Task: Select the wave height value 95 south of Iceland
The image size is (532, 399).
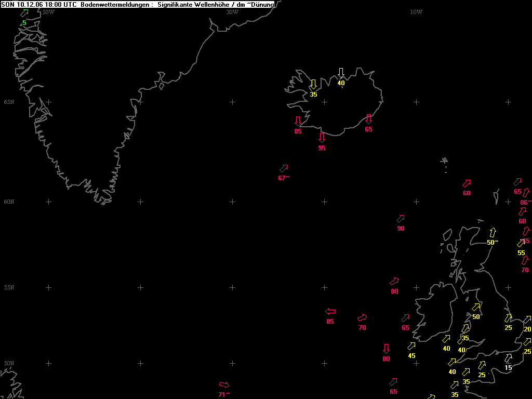Action: pyautogui.click(x=322, y=148)
